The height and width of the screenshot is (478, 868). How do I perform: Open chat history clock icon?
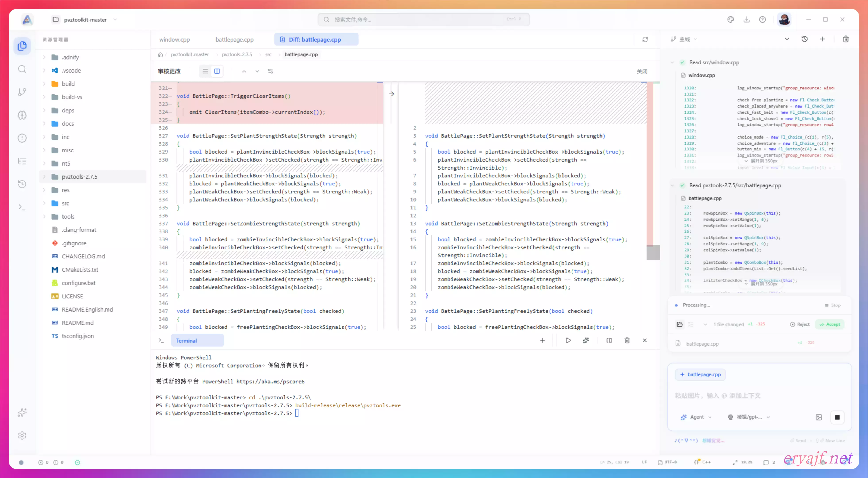point(804,39)
